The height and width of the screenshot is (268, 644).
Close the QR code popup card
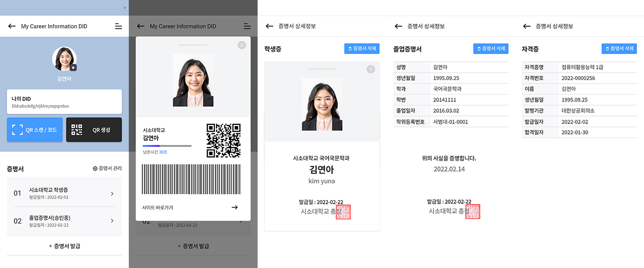[x=242, y=45]
